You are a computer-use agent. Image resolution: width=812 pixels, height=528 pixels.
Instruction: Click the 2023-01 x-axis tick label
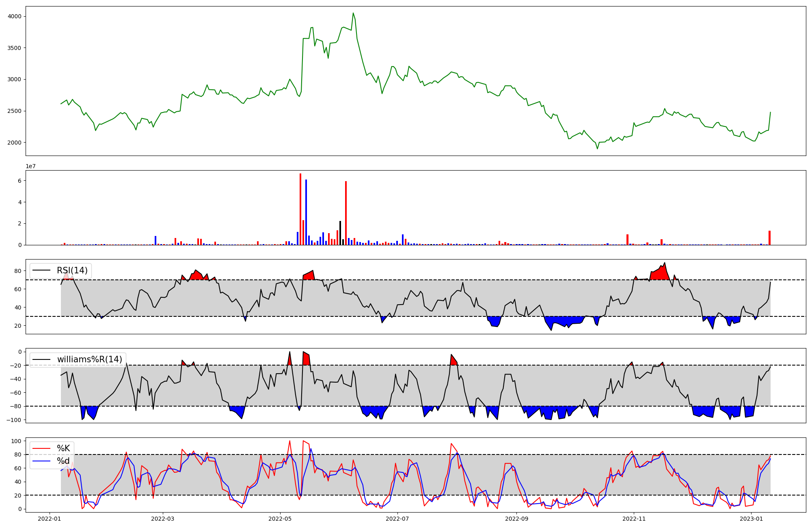[751, 519]
